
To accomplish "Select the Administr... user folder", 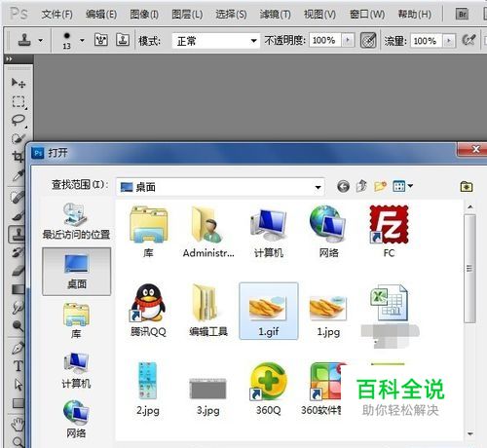I will [208, 232].
